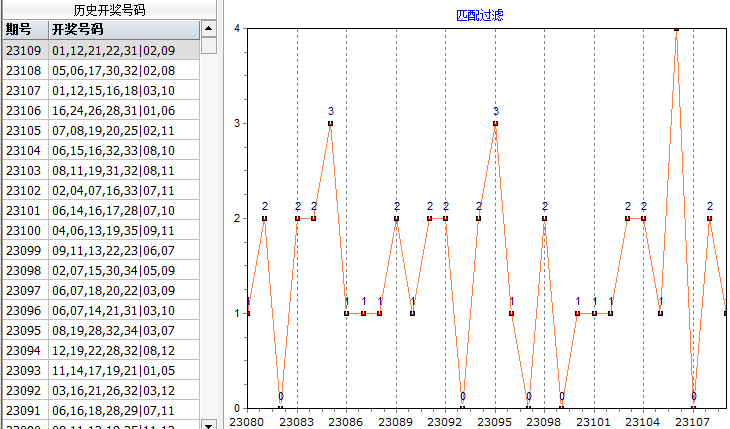The width and height of the screenshot is (730, 429).
Task: Click the value 3 data point near 23085
Action: (x=330, y=123)
